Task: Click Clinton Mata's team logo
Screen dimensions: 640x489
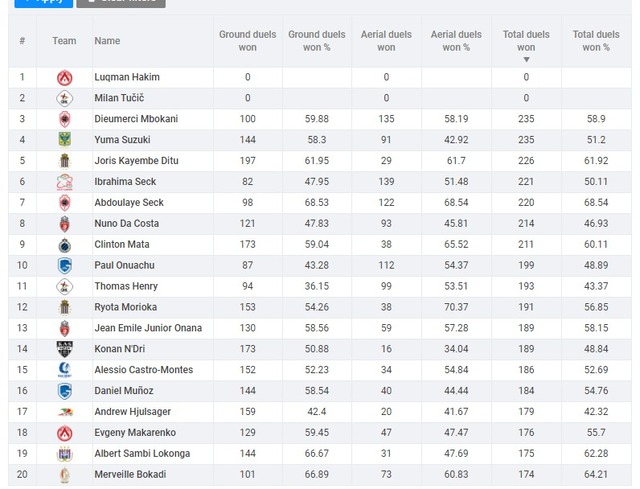Action: click(x=65, y=245)
